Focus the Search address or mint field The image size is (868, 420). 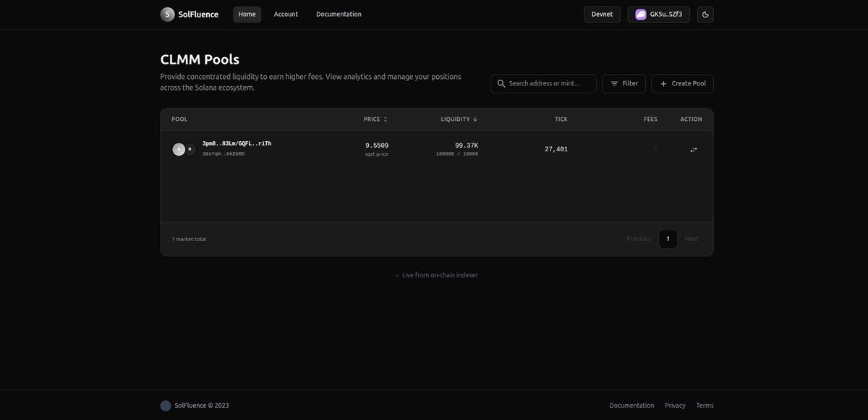pyautogui.click(x=543, y=84)
